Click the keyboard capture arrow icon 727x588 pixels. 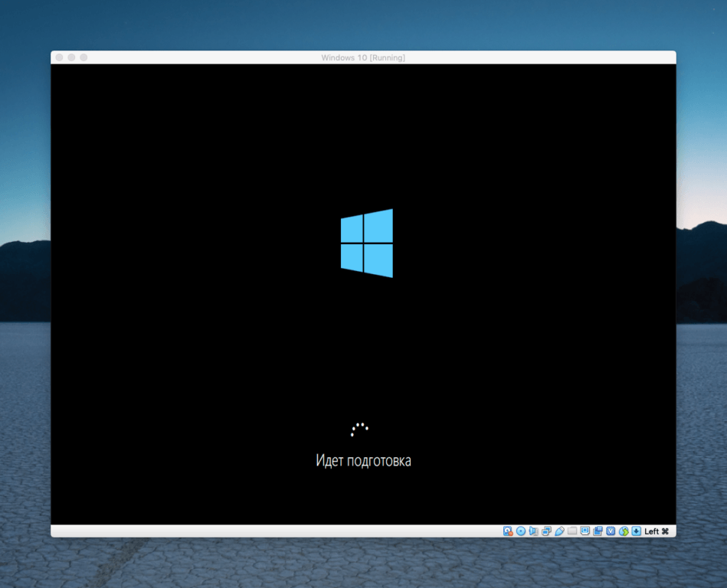point(636,531)
